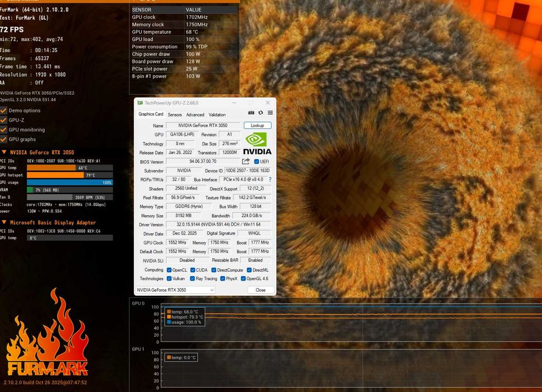Click the GPU temp 68°C bar
The width and height of the screenshot is (542, 392).
tap(70, 167)
